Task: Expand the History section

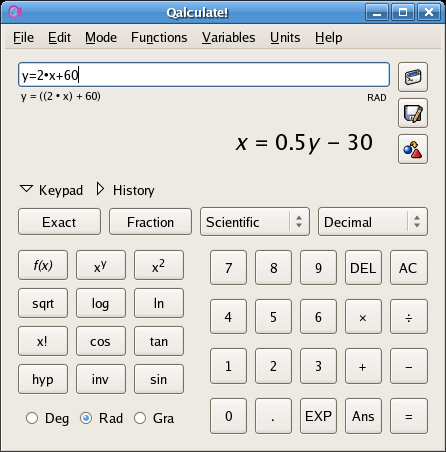Action: pyautogui.click(x=125, y=190)
